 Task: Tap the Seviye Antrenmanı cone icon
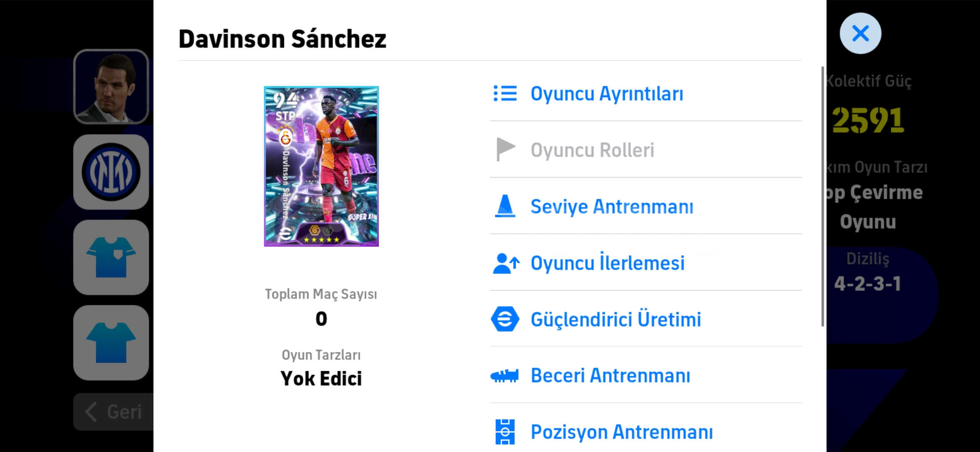coord(505,206)
